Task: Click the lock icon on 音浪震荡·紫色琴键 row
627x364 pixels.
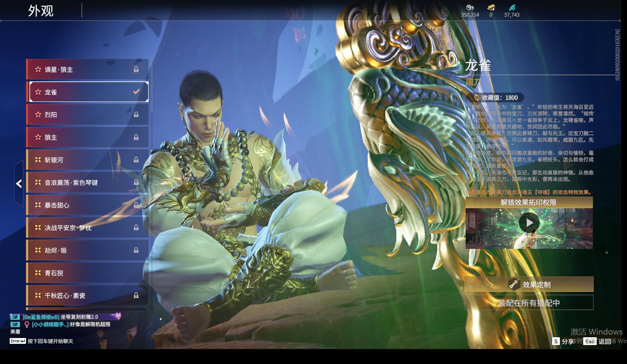Action: point(136,182)
